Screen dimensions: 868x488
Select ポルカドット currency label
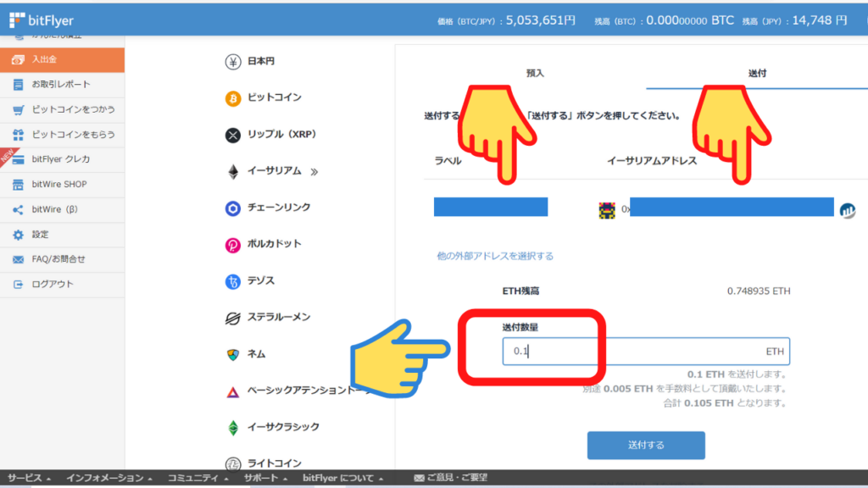point(275,244)
